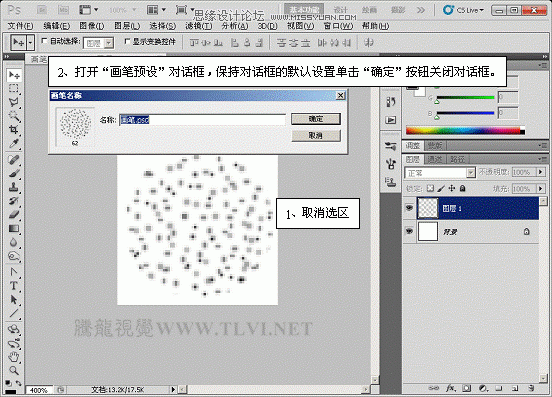Close the brush name dialog
552x397 pixels.
(340, 95)
